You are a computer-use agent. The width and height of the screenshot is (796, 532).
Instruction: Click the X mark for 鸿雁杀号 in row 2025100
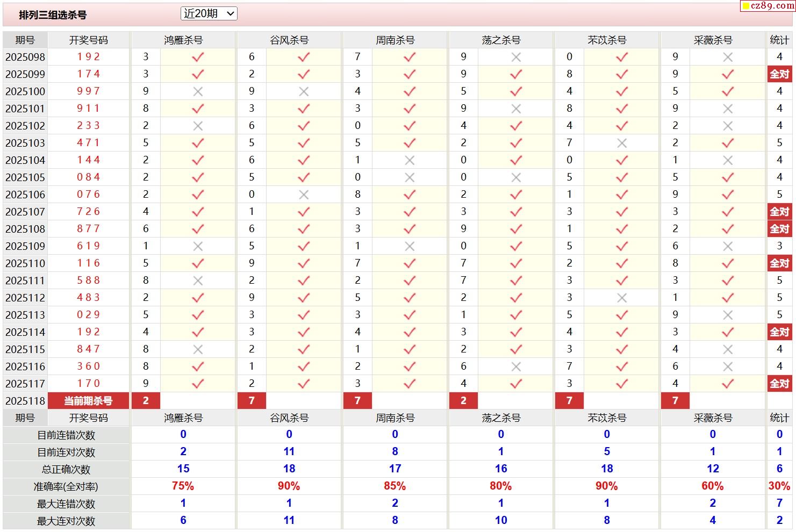coord(198,91)
